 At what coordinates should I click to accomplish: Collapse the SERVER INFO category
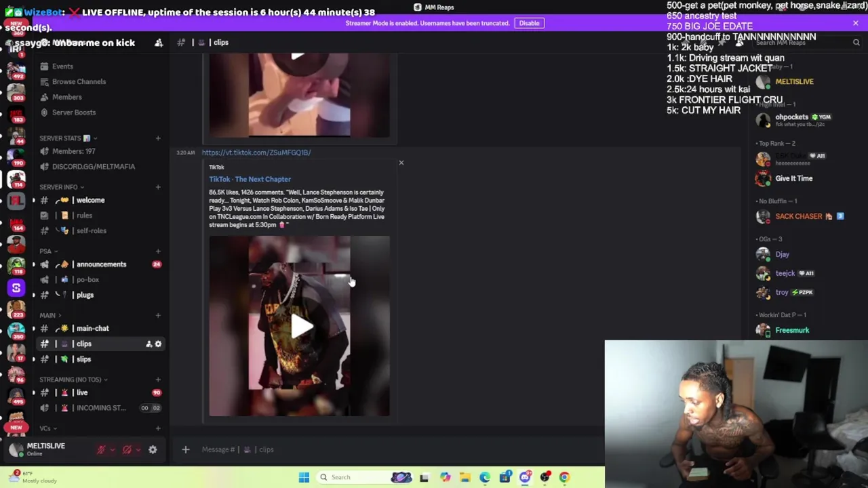[x=61, y=187]
